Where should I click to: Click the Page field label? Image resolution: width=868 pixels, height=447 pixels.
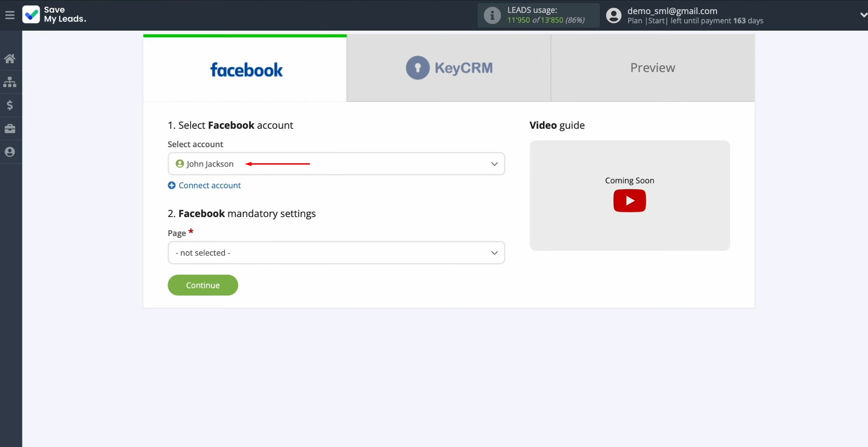point(177,233)
